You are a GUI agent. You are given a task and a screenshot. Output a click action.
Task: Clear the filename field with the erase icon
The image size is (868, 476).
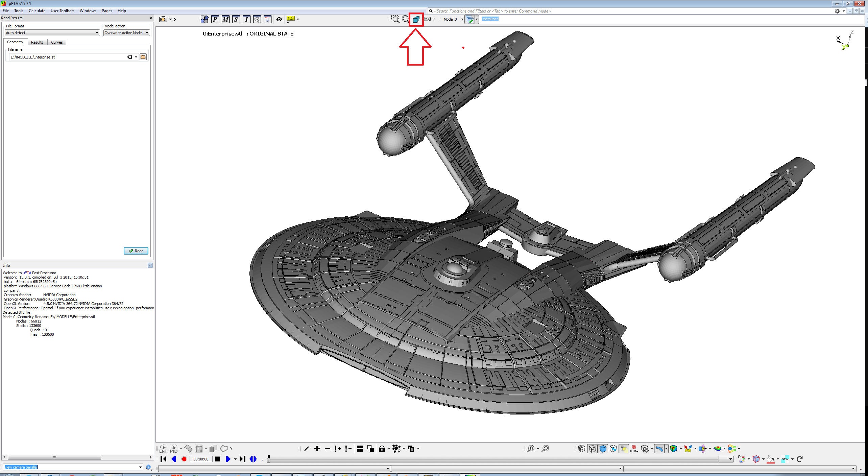[129, 57]
